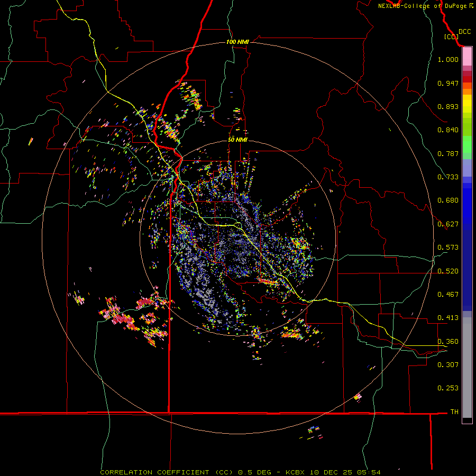Viewport: 476px width, 476px height.
Task: Click the 0.520 value on the color scale
Action: [x=448, y=271]
